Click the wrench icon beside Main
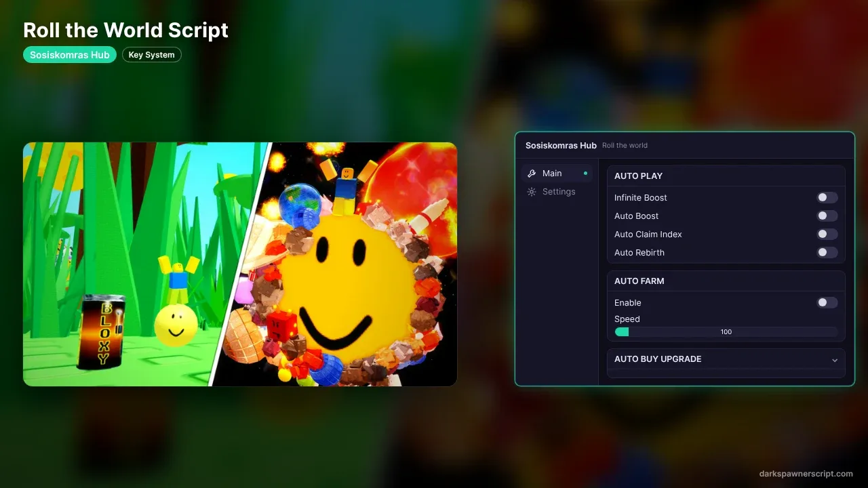The image size is (868, 488). 532,174
